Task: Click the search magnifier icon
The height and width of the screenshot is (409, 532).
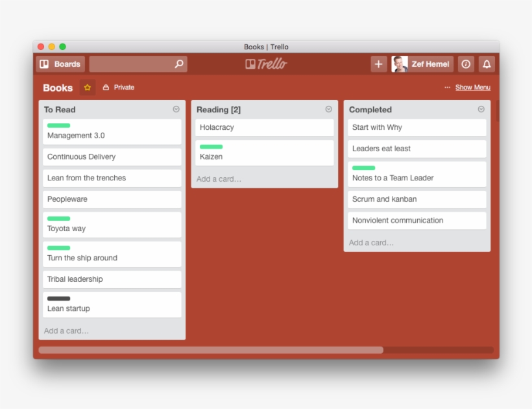Action: [179, 64]
